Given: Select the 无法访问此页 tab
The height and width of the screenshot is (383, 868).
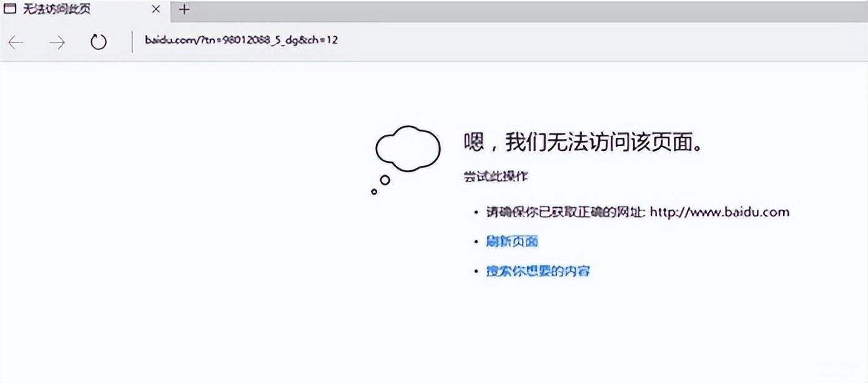Looking at the screenshot, I should [84, 9].
